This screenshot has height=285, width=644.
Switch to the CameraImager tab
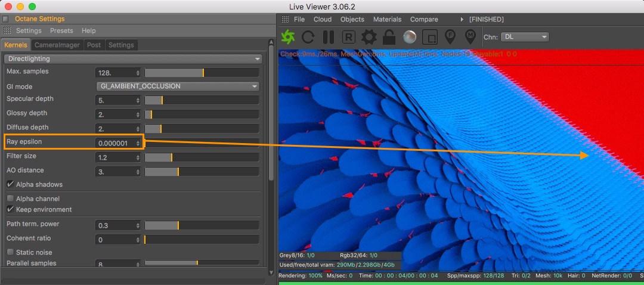pyautogui.click(x=57, y=45)
